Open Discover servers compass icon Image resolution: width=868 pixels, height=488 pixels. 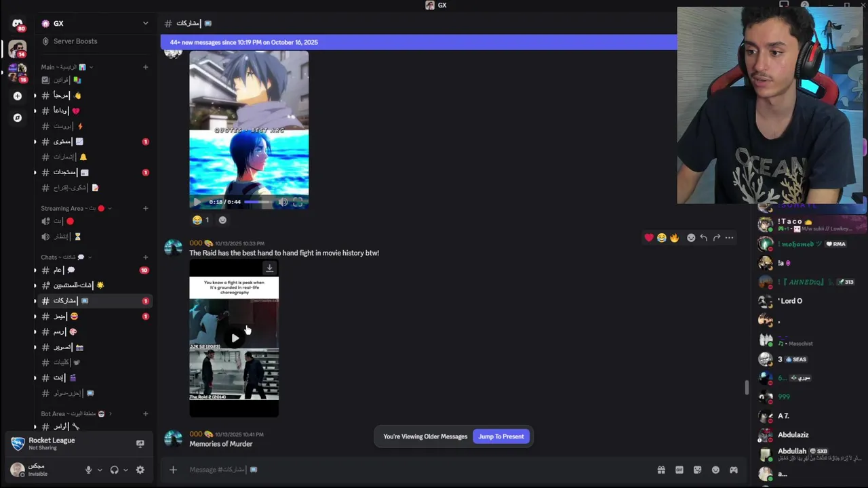coord(18,118)
